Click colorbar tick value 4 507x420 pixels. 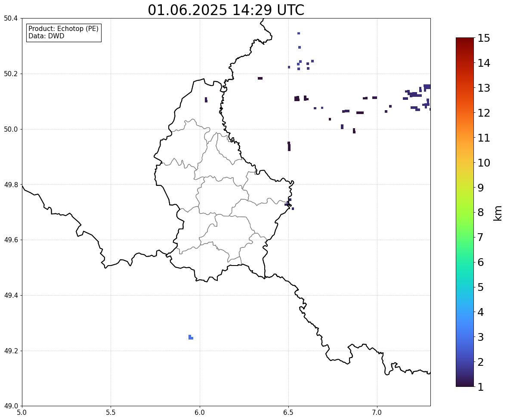(x=480, y=312)
